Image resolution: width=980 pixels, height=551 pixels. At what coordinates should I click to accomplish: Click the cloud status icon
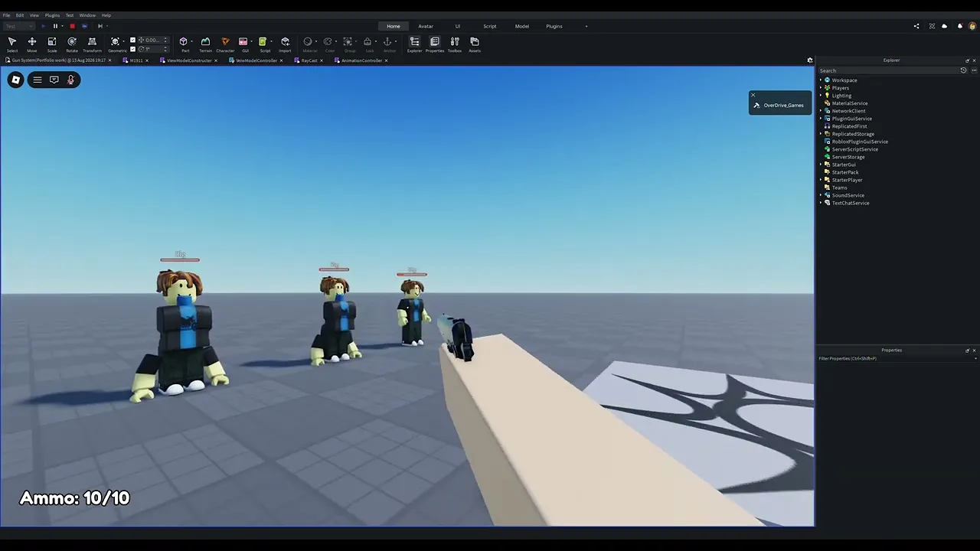coord(945,26)
